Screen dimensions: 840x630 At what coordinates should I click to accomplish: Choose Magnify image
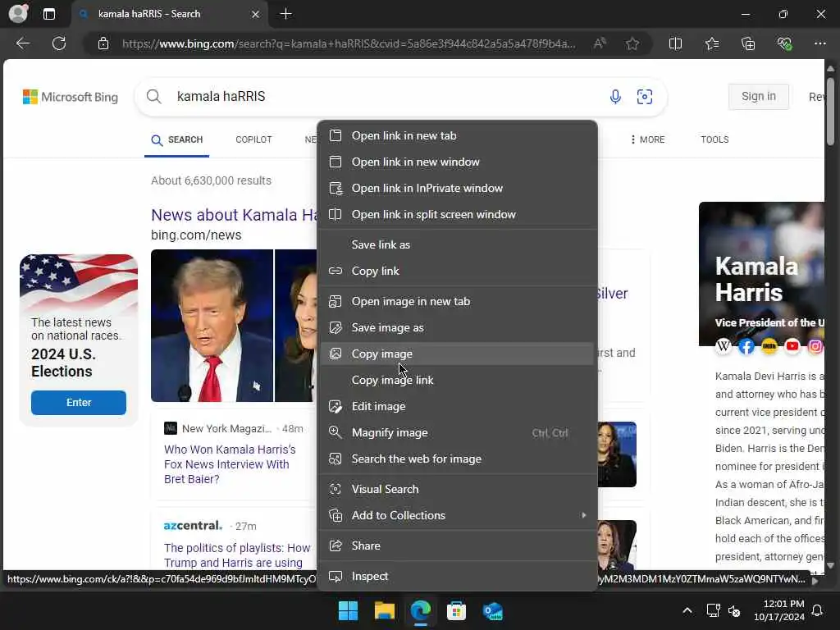[x=457, y=432]
